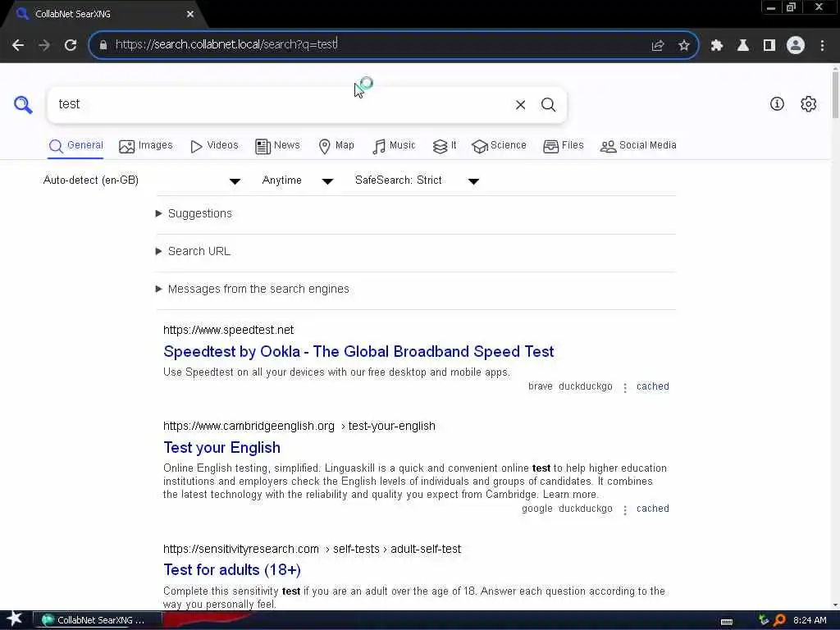Open Test your English result link
Viewport: 840px width, 630px height.
pos(221,448)
